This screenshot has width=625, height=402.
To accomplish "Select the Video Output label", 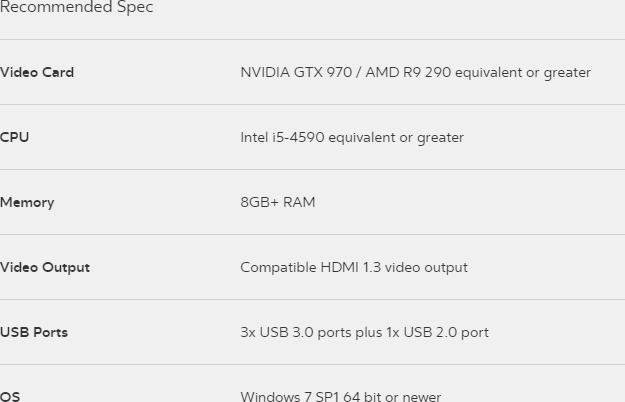I will coord(45,267).
